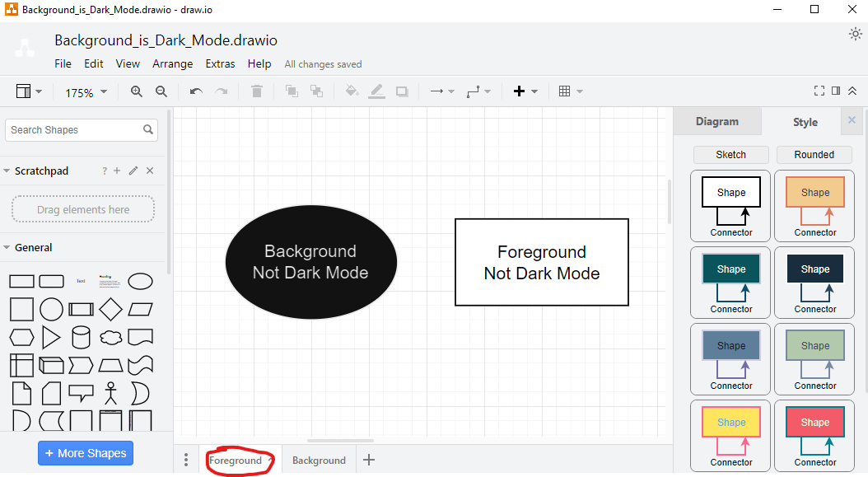Click the More Shapes button
The height and width of the screenshot is (477, 868).
tap(85, 453)
